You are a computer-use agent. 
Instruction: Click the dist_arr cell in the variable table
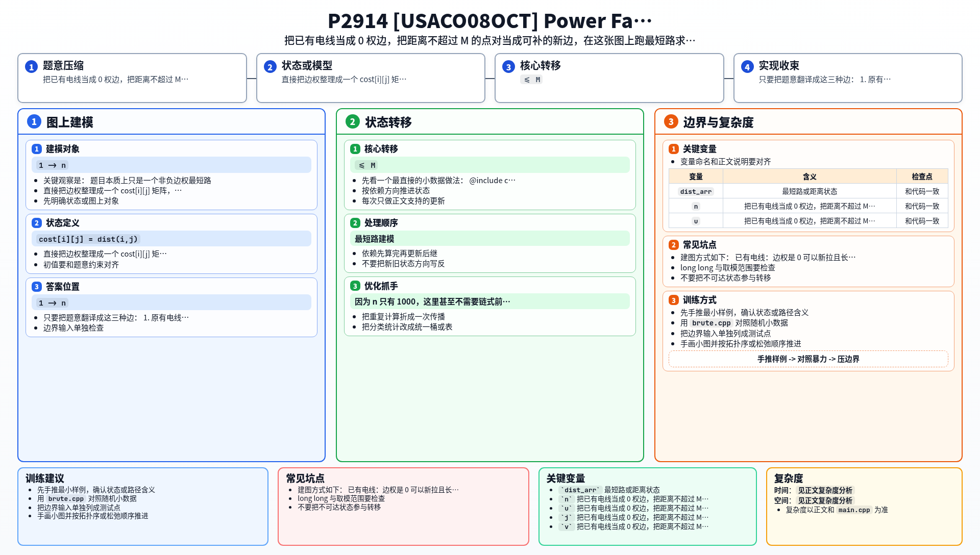(x=696, y=191)
